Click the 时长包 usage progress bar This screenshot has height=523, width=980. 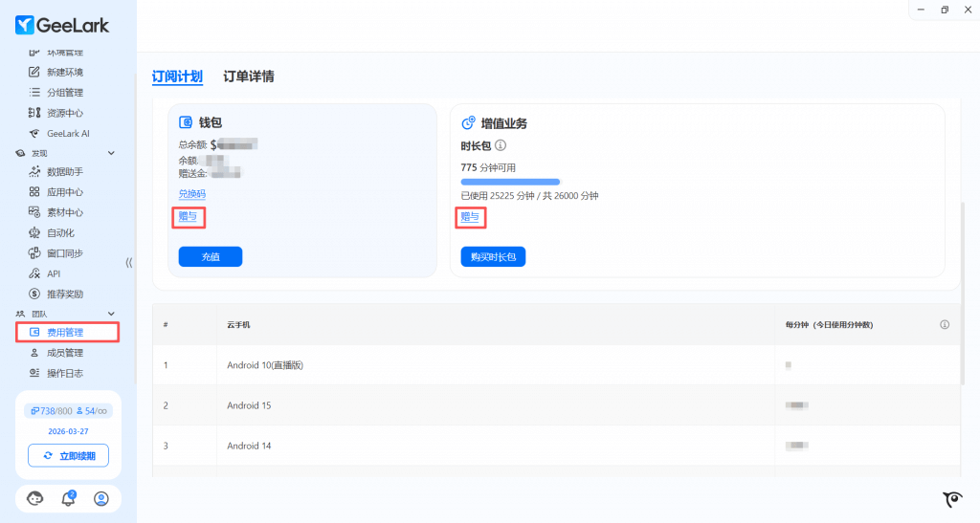pos(510,181)
